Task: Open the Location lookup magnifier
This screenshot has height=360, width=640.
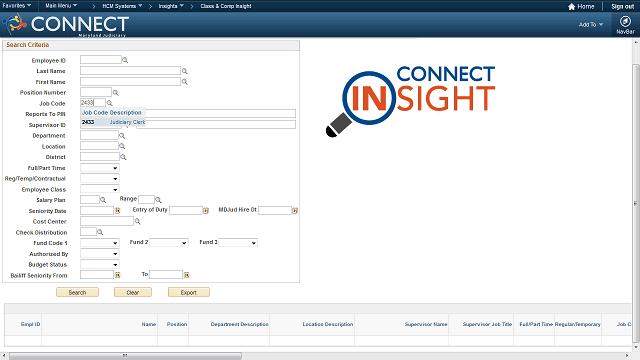Action: [x=122, y=146]
